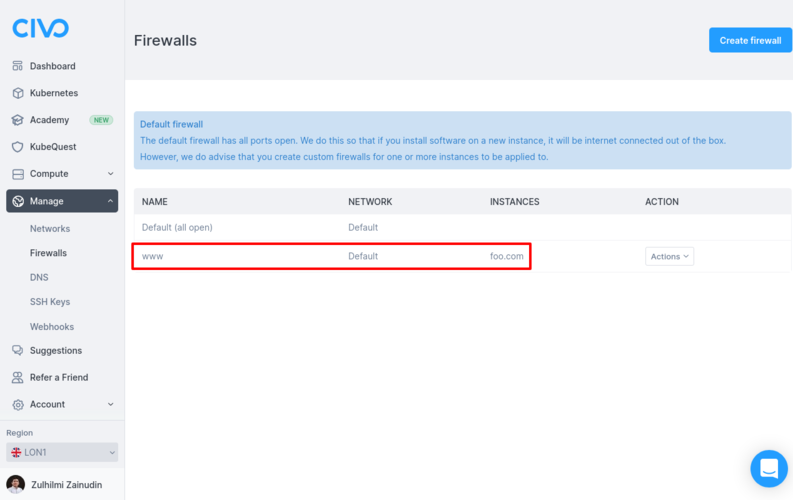Image resolution: width=793 pixels, height=500 pixels.
Task: Open Dashboard via its sidebar icon
Action: click(x=18, y=66)
